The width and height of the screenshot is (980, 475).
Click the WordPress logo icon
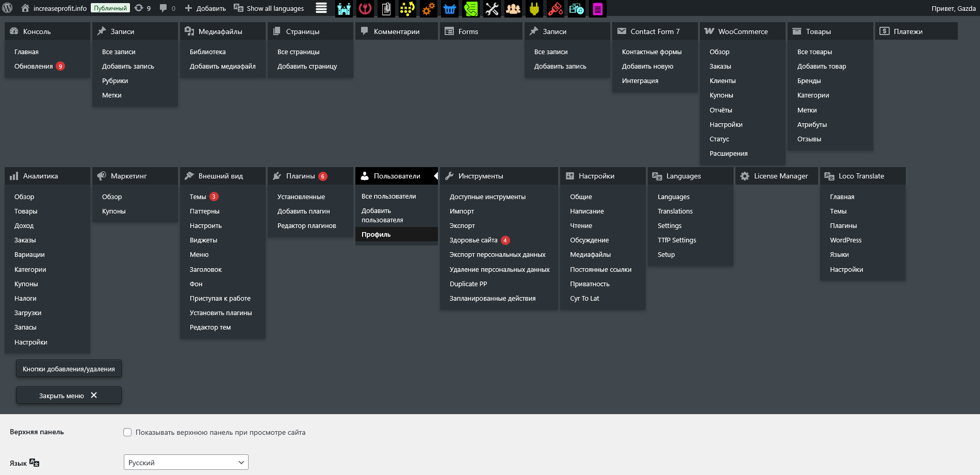click(x=8, y=8)
